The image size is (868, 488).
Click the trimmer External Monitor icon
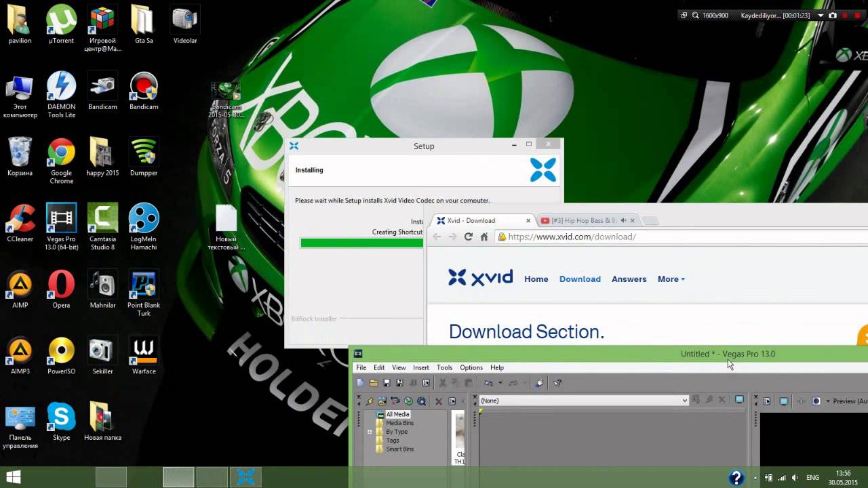(x=739, y=400)
